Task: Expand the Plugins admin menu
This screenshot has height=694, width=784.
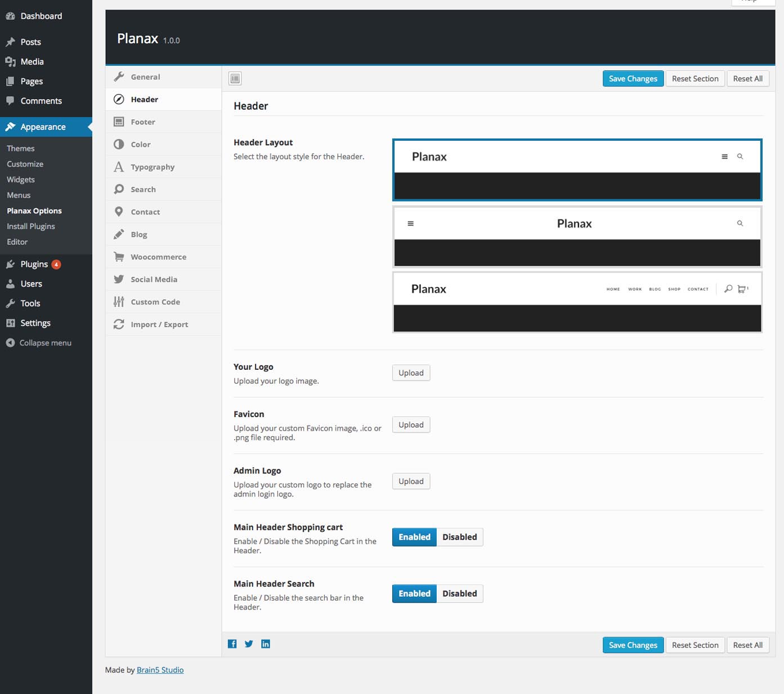Action: pos(34,264)
